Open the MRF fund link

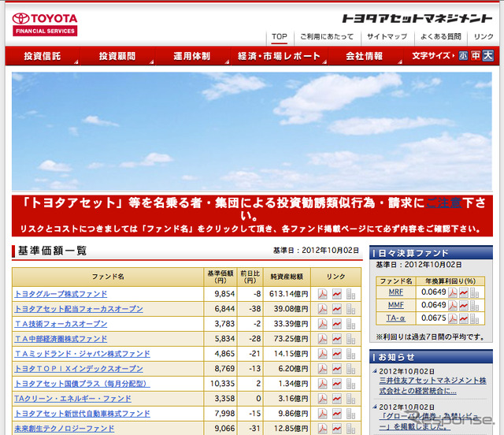[395, 292]
